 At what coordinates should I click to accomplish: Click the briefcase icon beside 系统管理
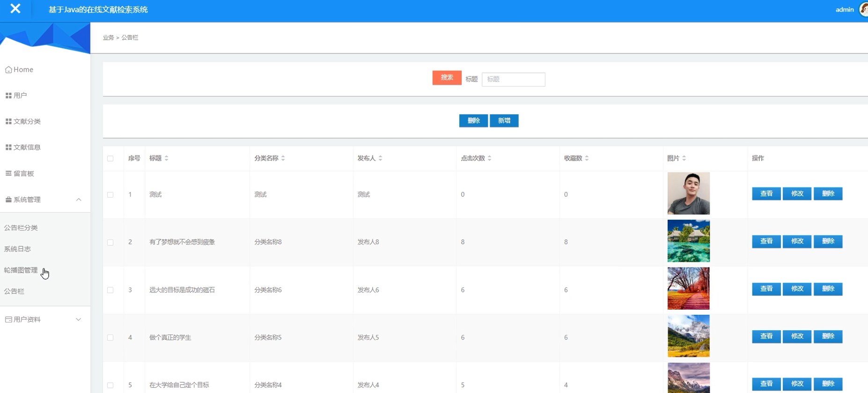[x=8, y=200]
